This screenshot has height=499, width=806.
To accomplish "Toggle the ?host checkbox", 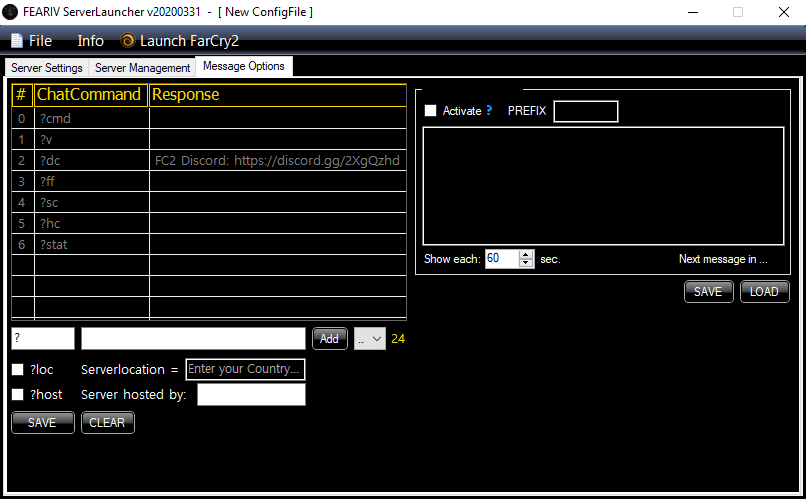I will click(x=18, y=395).
